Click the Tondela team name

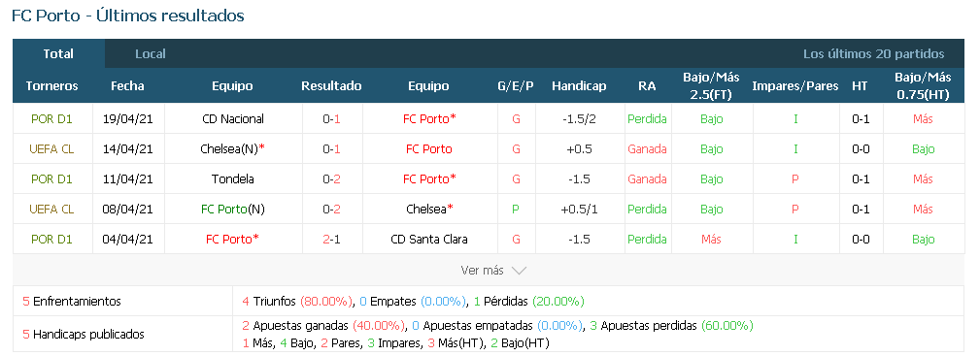[x=233, y=178]
